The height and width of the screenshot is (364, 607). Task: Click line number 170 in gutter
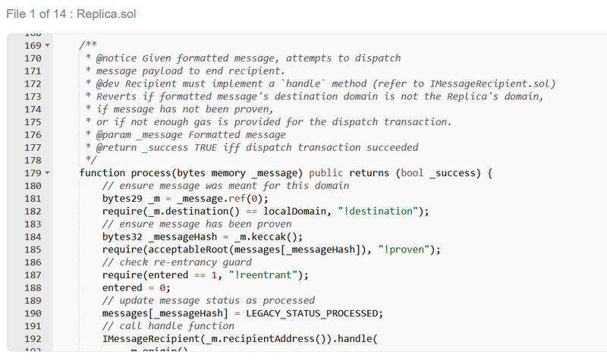33,58
